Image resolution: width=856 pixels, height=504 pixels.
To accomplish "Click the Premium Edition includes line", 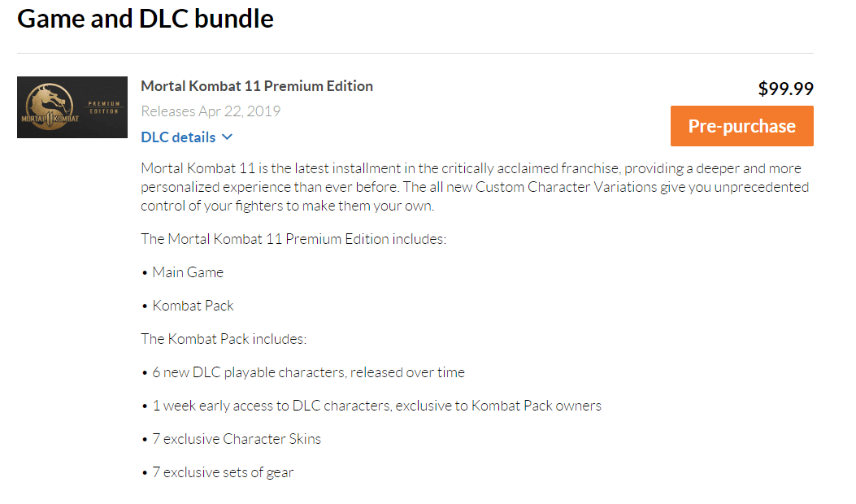I will [x=293, y=239].
